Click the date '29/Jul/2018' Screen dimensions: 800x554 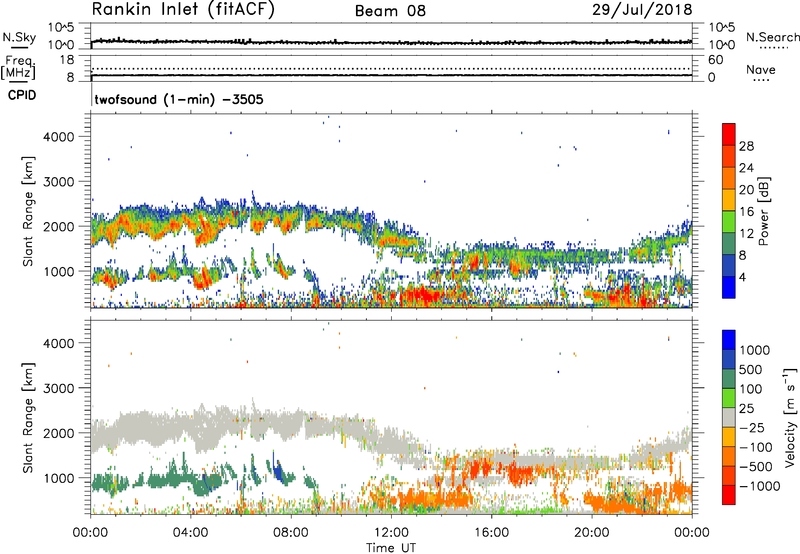[642, 10]
